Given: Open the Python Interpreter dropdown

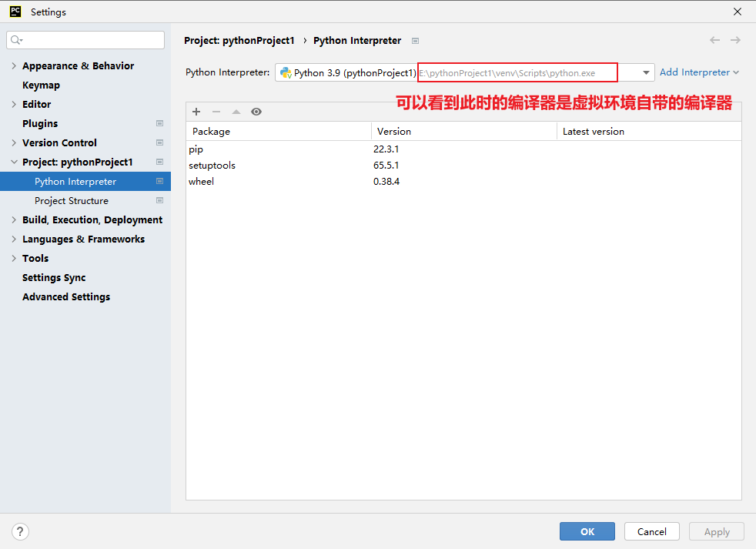Looking at the screenshot, I should click(x=646, y=72).
